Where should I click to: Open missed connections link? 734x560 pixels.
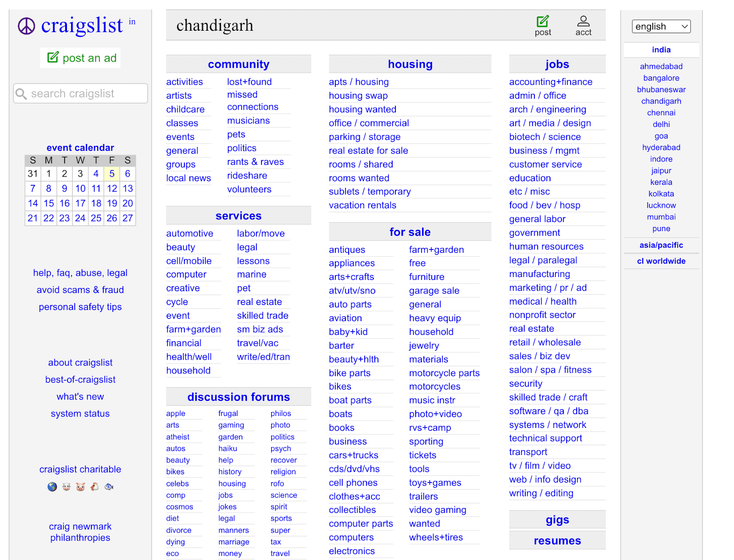coord(252,100)
